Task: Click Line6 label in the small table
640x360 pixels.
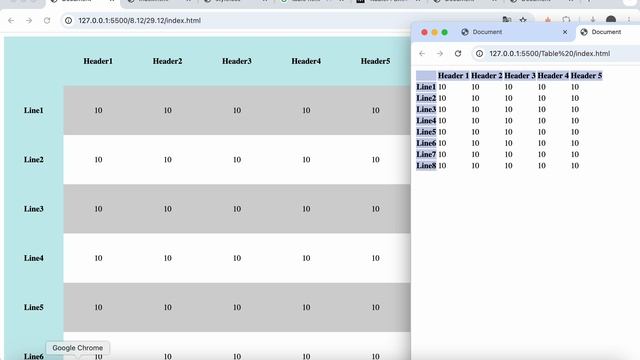Action: pos(426,143)
